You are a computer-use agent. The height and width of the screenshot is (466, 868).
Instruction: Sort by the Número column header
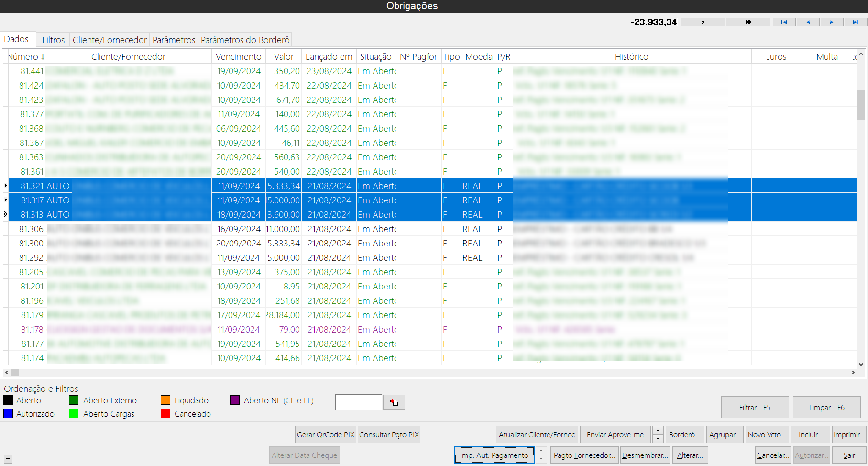coord(26,56)
